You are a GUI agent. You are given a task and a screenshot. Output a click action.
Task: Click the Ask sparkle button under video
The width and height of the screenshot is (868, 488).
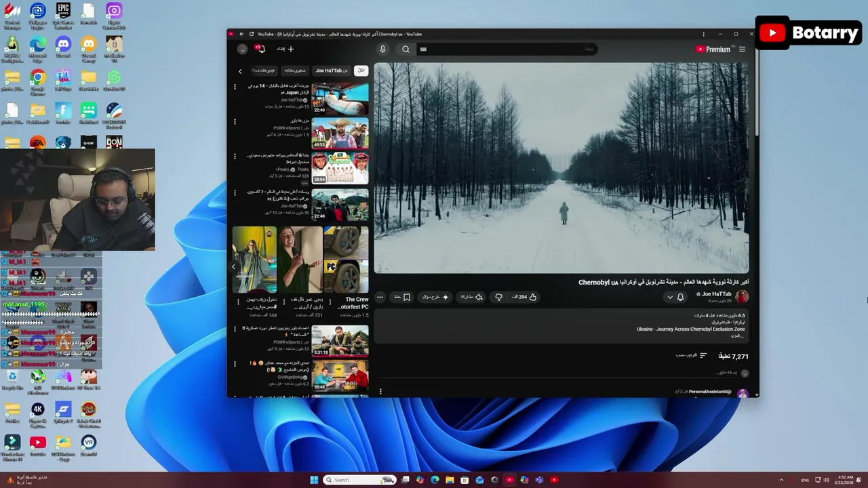[x=436, y=297]
